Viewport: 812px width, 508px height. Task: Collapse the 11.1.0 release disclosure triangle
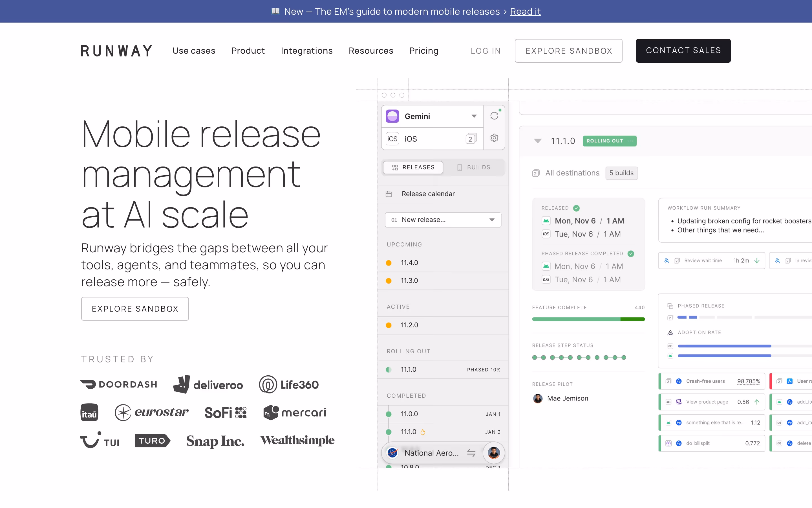pos(538,141)
